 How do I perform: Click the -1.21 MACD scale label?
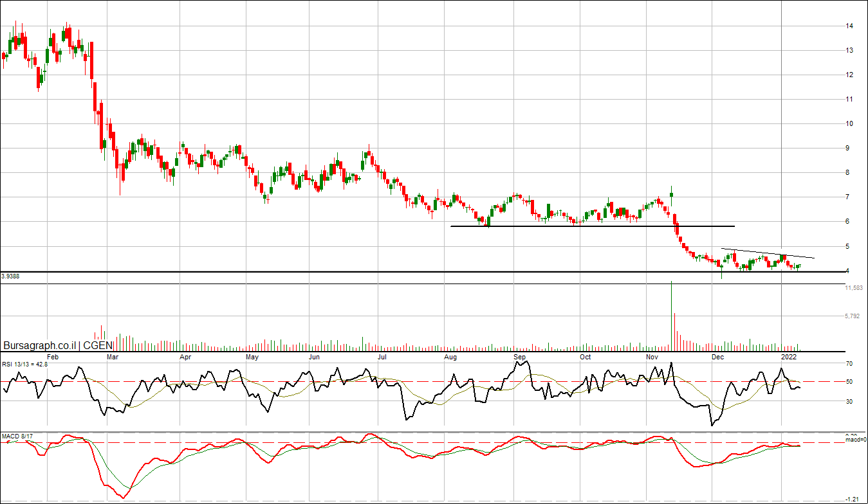pos(852,499)
